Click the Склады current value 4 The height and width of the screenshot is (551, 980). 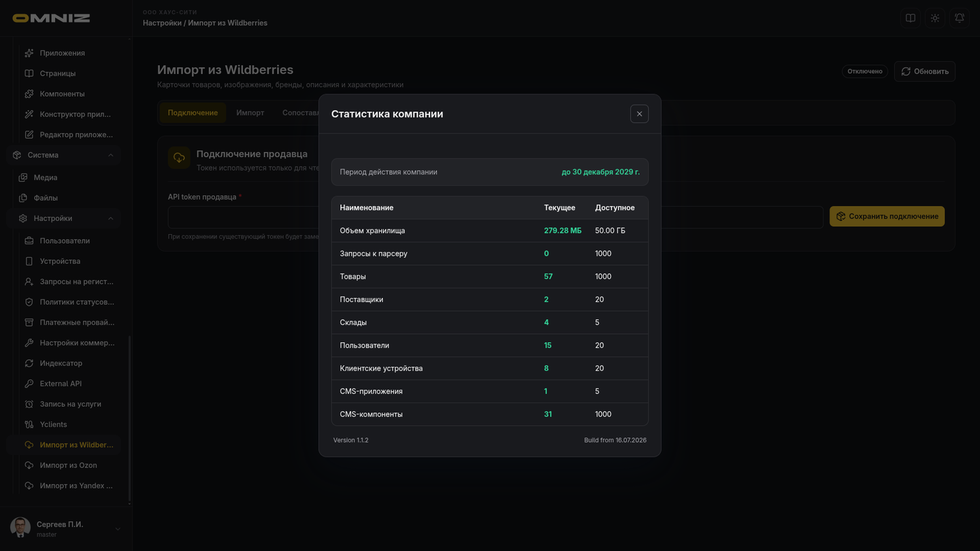(x=546, y=322)
